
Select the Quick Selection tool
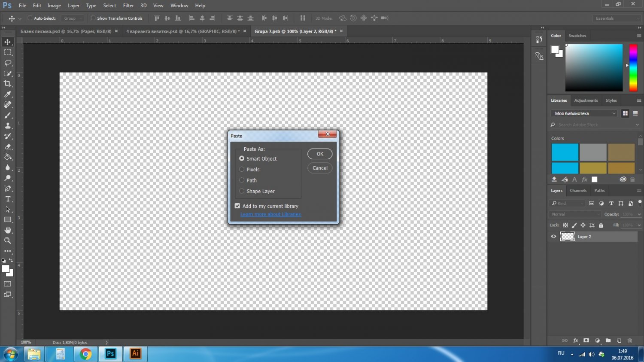[x=8, y=73]
